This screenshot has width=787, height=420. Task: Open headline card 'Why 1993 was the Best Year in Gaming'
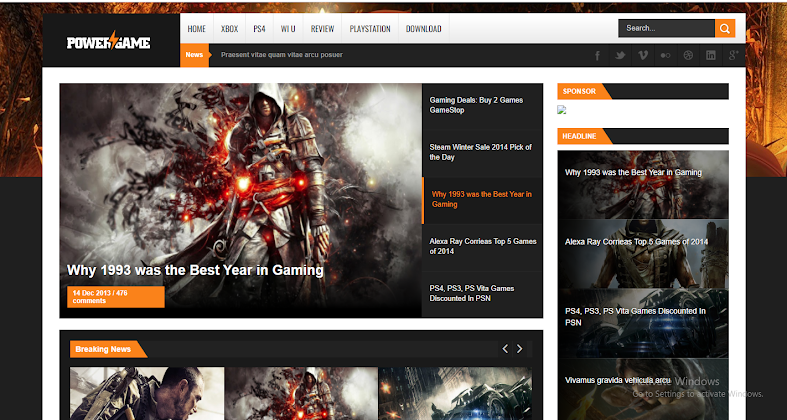pyautogui.click(x=643, y=185)
